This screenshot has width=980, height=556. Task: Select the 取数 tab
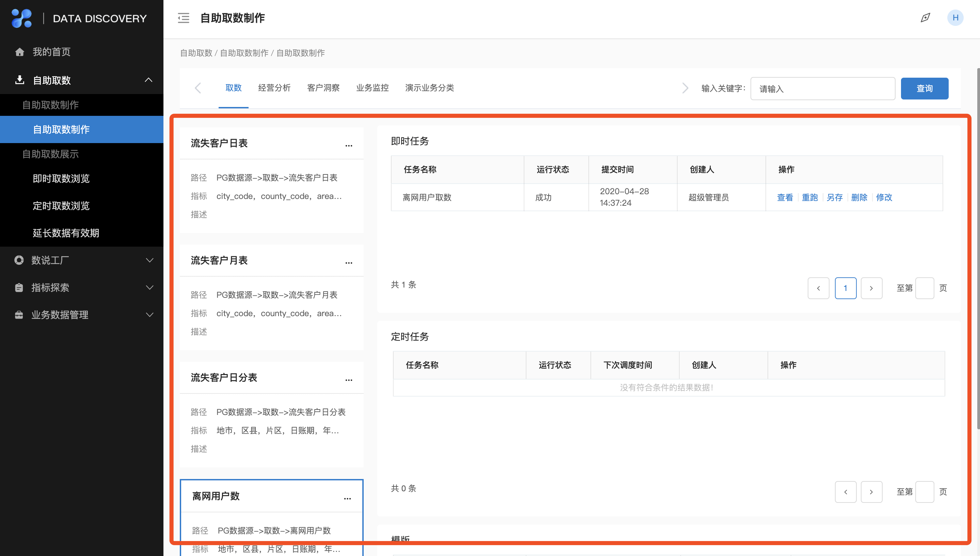(x=234, y=88)
